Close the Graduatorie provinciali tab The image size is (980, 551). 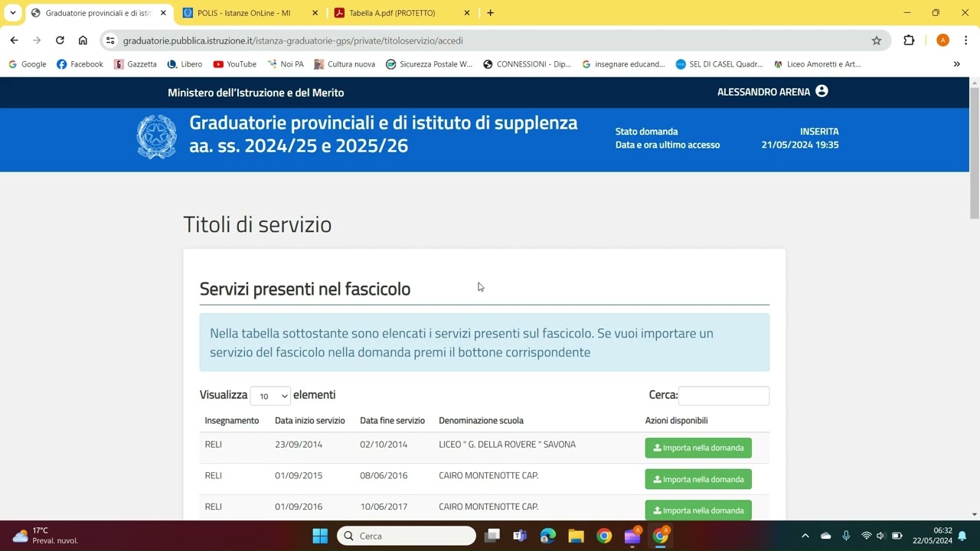(x=163, y=13)
